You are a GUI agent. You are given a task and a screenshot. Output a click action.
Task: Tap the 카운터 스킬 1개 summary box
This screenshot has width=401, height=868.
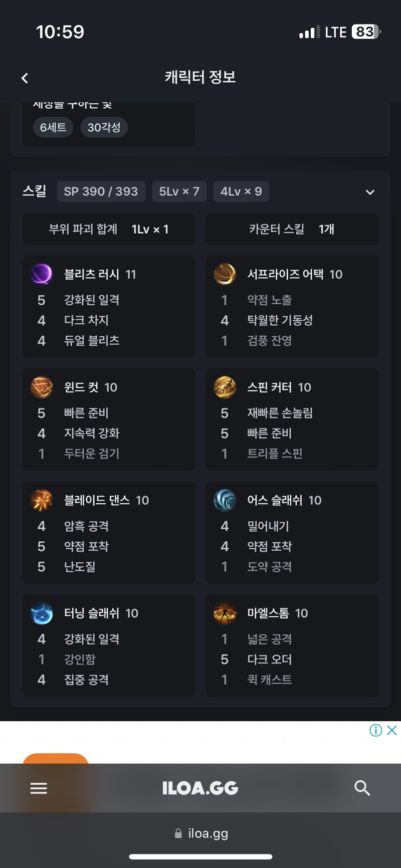(x=292, y=230)
